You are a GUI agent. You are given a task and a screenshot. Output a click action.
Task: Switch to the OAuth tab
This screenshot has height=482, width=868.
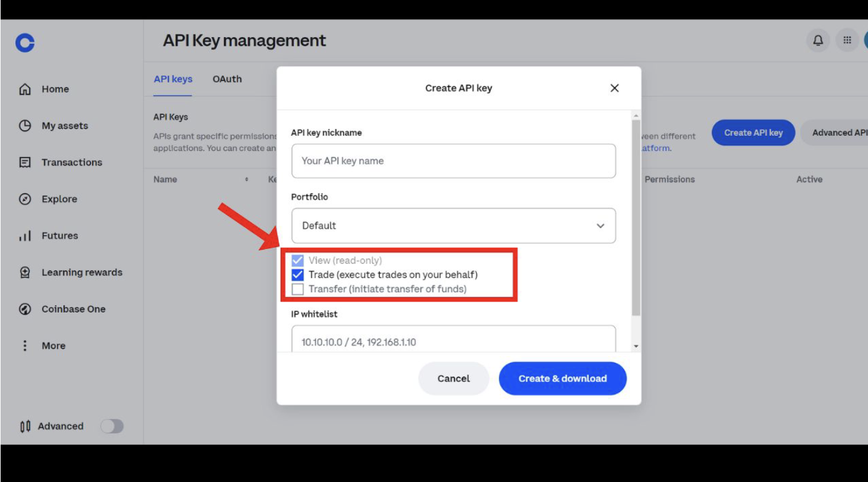[x=227, y=79]
